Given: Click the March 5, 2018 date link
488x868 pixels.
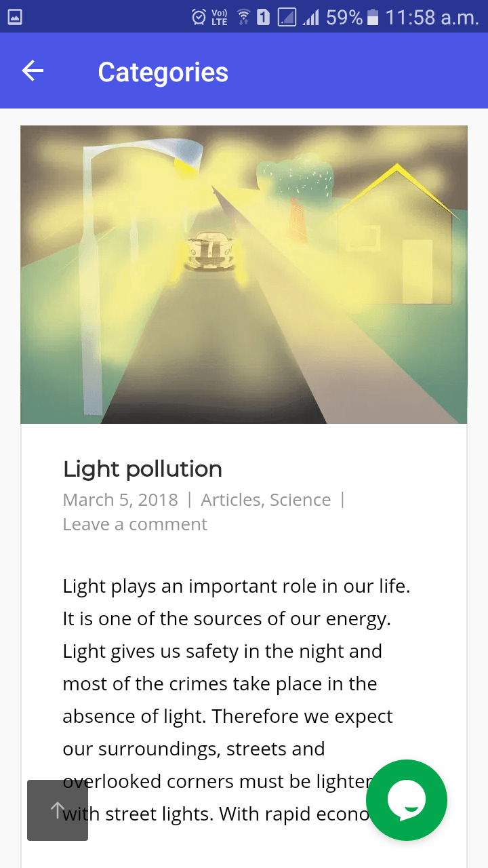Looking at the screenshot, I should coord(120,500).
